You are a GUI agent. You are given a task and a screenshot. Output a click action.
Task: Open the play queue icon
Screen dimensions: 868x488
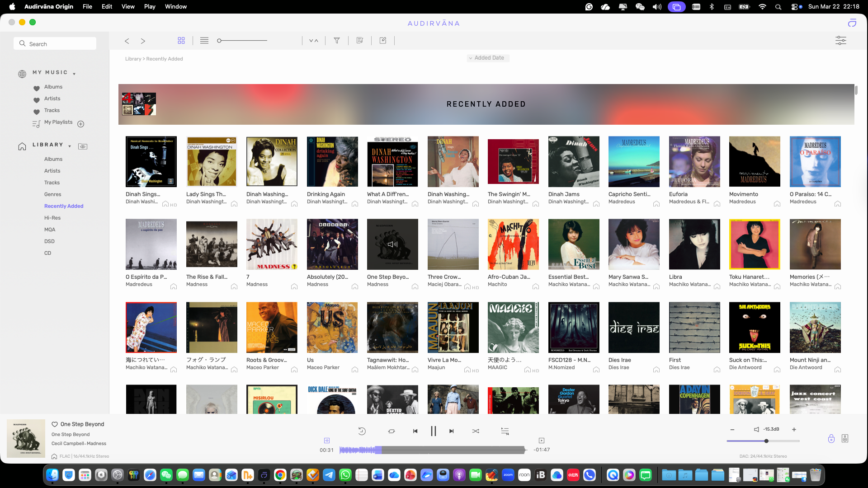tap(505, 431)
